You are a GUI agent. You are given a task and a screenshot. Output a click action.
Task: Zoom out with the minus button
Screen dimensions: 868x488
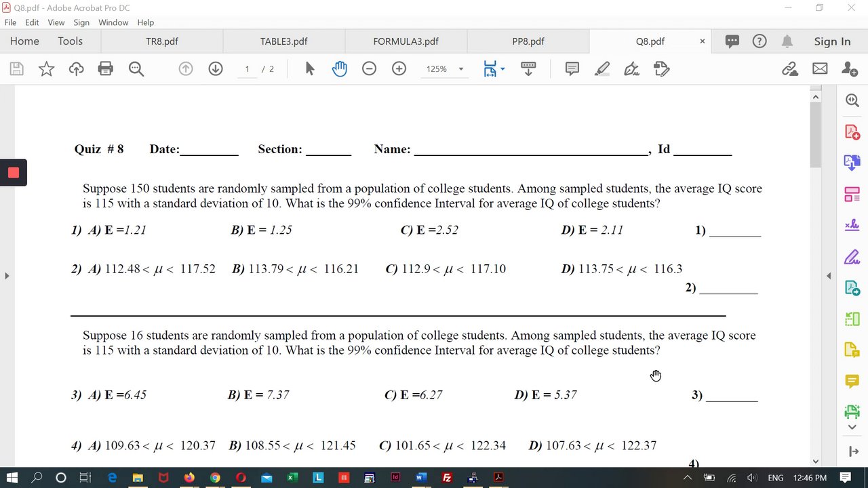pyautogui.click(x=369, y=68)
